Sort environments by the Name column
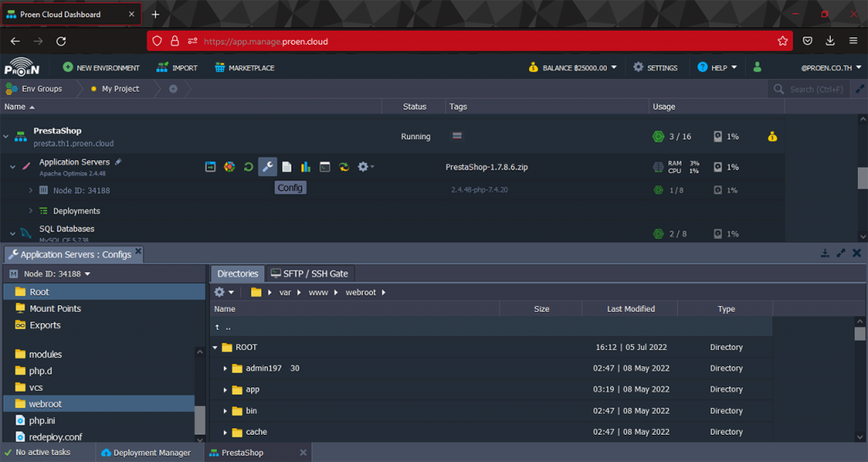 tap(19, 106)
